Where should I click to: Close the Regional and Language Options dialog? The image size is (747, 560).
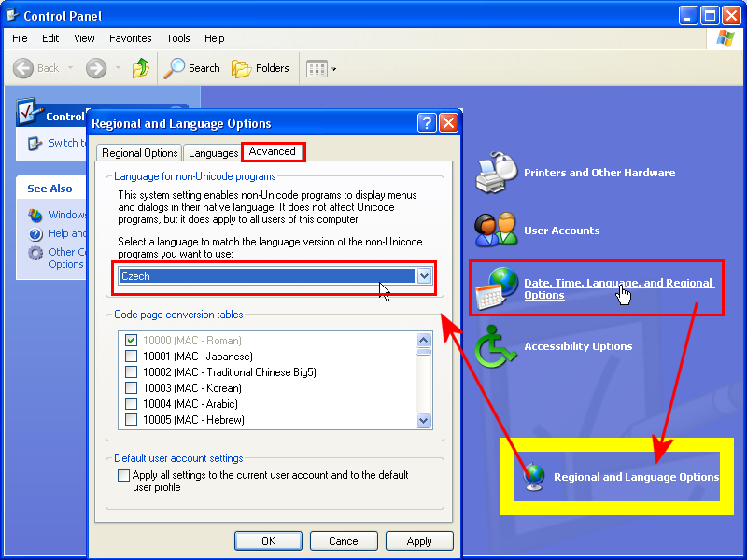click(x=448, y=123)
